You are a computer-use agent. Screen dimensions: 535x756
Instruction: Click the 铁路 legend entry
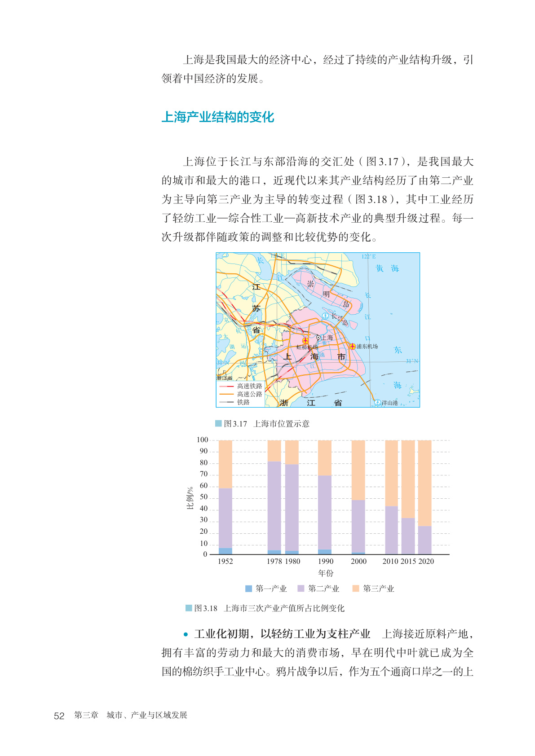tap(234, 402)
